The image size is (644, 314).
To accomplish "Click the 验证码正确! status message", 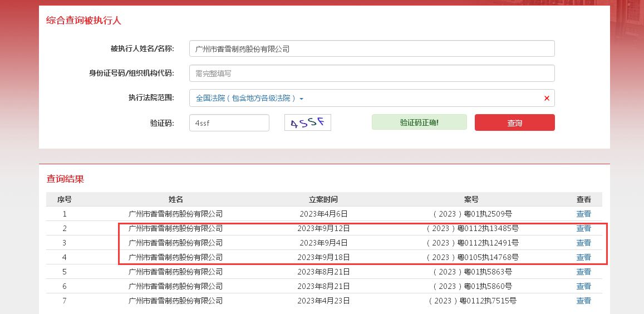I will coord(419,122).
